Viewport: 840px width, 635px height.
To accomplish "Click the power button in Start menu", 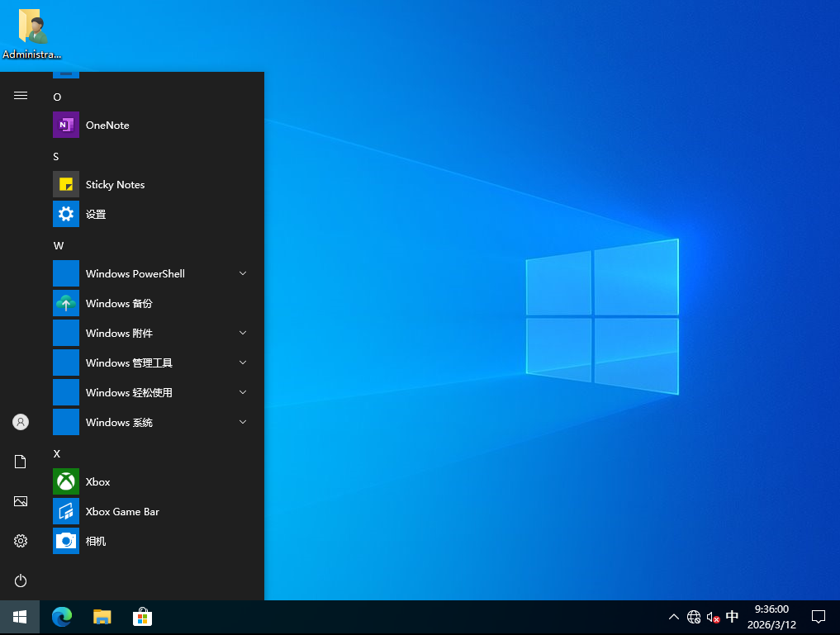I will (x=20, y=581).
